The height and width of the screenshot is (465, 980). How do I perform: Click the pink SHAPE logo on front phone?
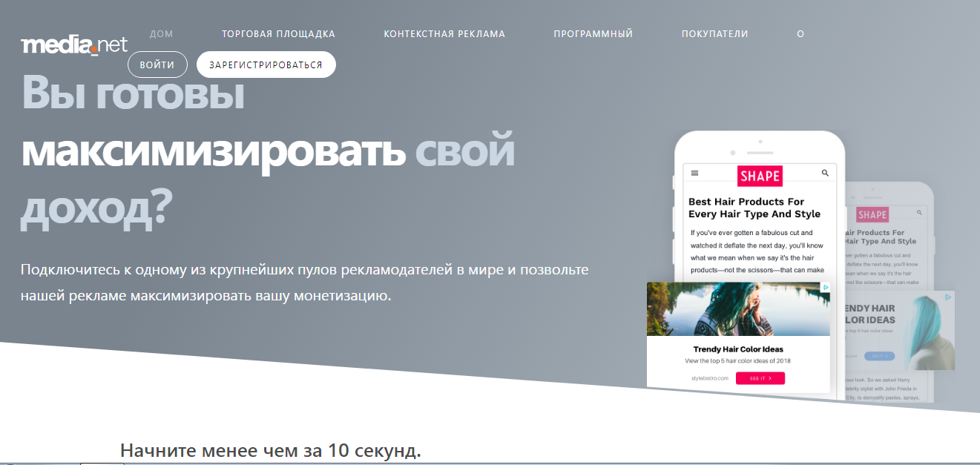760,176
